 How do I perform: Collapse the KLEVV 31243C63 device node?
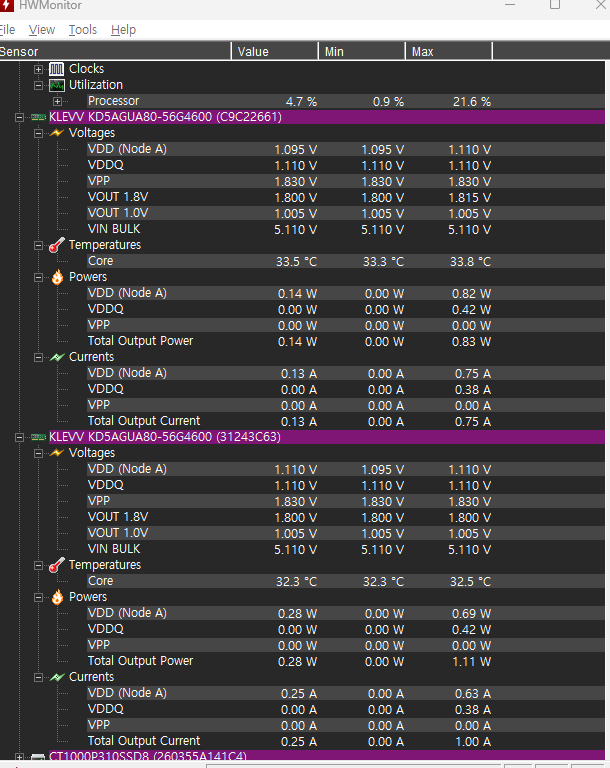tap(19, 437)
